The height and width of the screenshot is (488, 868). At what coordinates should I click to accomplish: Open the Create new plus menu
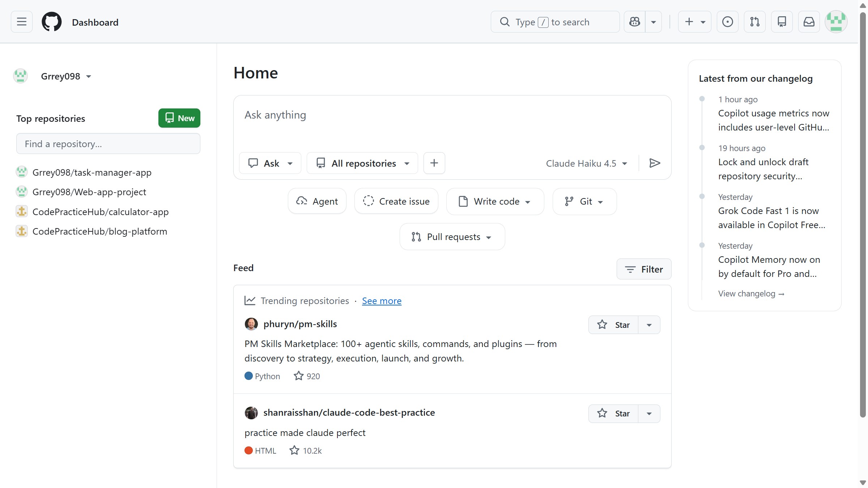click(x=695, y=22)
